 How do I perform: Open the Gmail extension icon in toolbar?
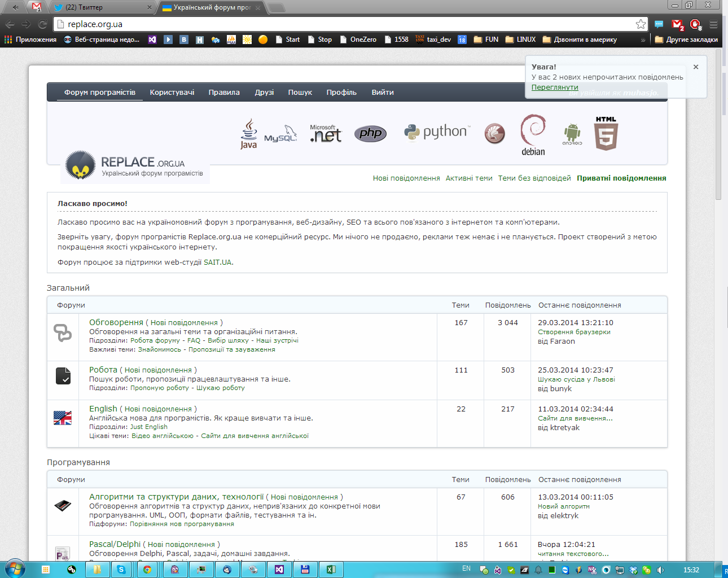click(677, 24)
